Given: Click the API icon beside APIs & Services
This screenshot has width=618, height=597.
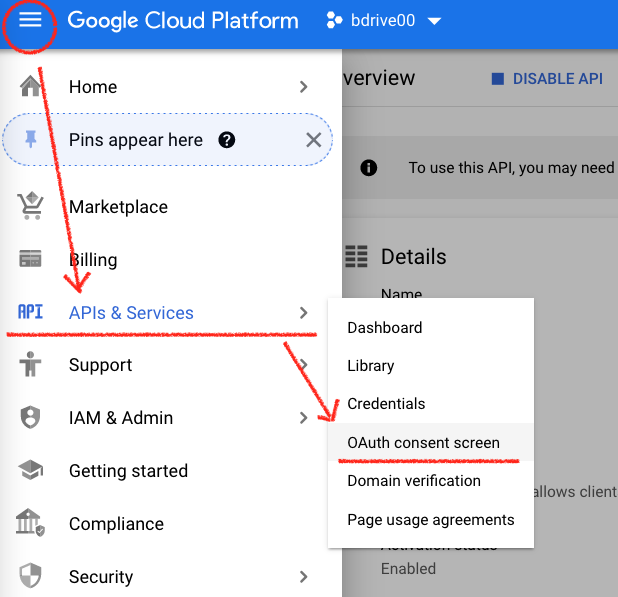Looking at the screenshot, I should [30, 313].
